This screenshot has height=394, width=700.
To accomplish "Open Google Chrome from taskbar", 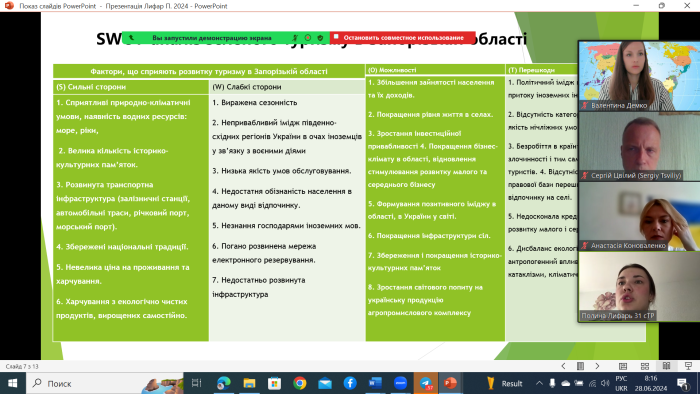I will 300,383.
